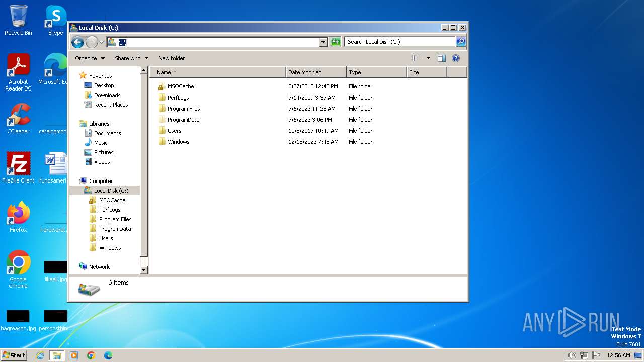Screen dimensions: 644x362
Task: Go back with the Back arrow button
Action: coord(77,42)
